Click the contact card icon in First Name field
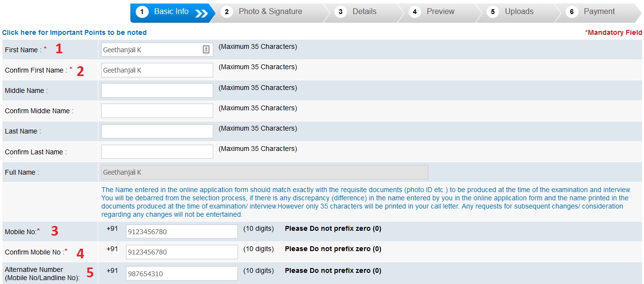Screen dimensions: 644x284 pyautogui.click(x=206, y=49)
